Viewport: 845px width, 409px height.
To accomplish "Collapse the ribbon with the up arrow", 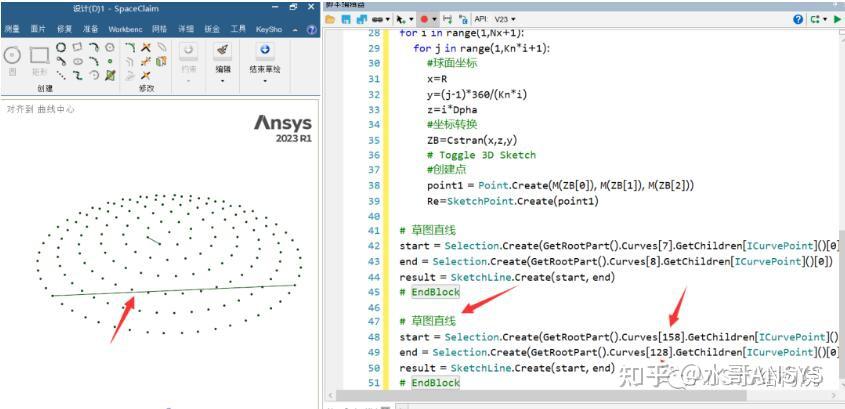I will (295, 30).
